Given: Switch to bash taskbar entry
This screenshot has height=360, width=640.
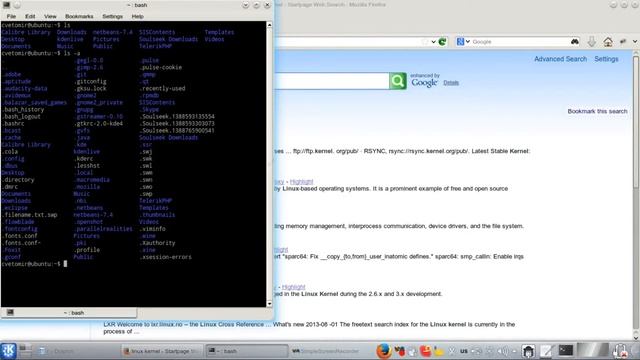Looking at the screenshot, I should [x=246, y=351].
